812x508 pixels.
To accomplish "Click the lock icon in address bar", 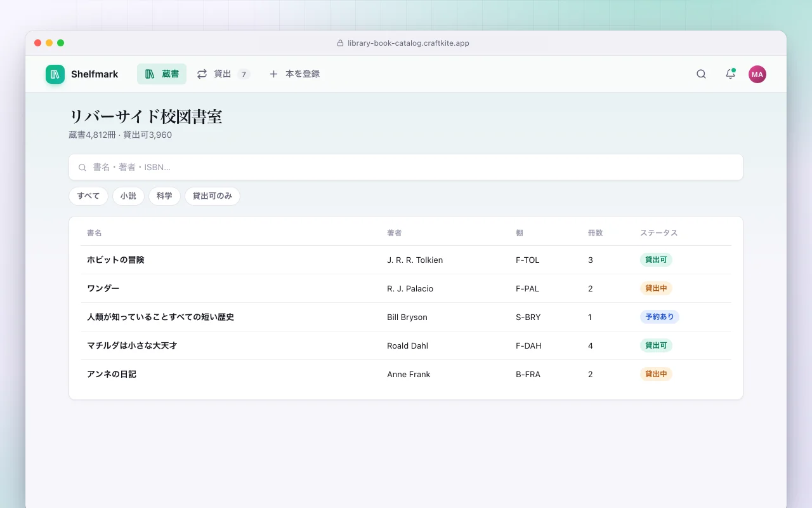I will (340, 43).
